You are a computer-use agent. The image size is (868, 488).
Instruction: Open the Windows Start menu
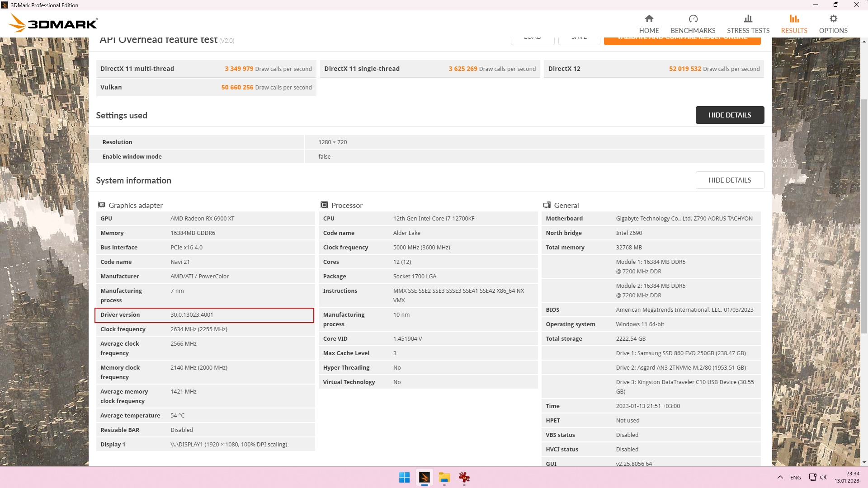[x=404, y=478]
